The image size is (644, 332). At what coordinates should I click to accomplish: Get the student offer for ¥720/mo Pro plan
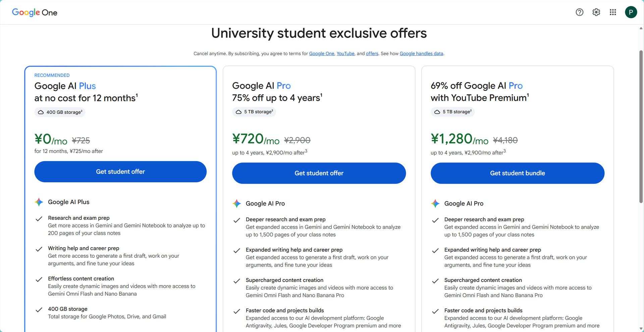(319, 173)
